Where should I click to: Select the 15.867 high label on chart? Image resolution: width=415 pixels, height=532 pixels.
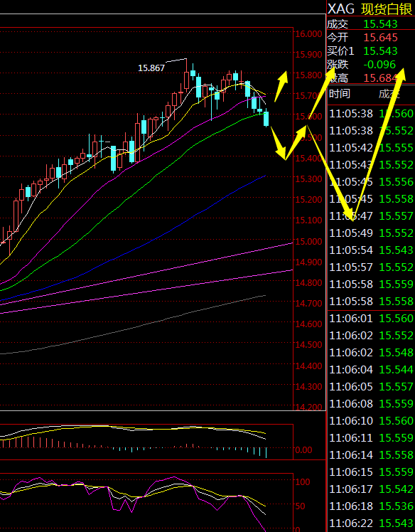pos(151,68)
